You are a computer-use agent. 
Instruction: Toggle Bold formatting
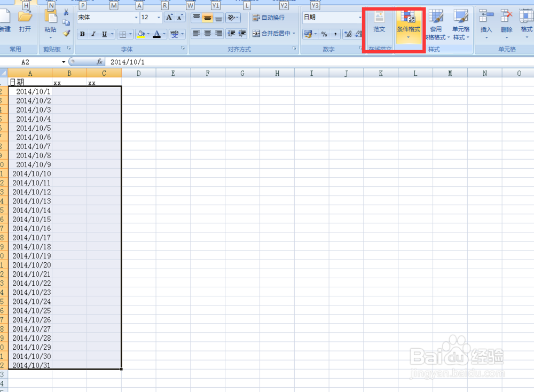pos(82,34)
